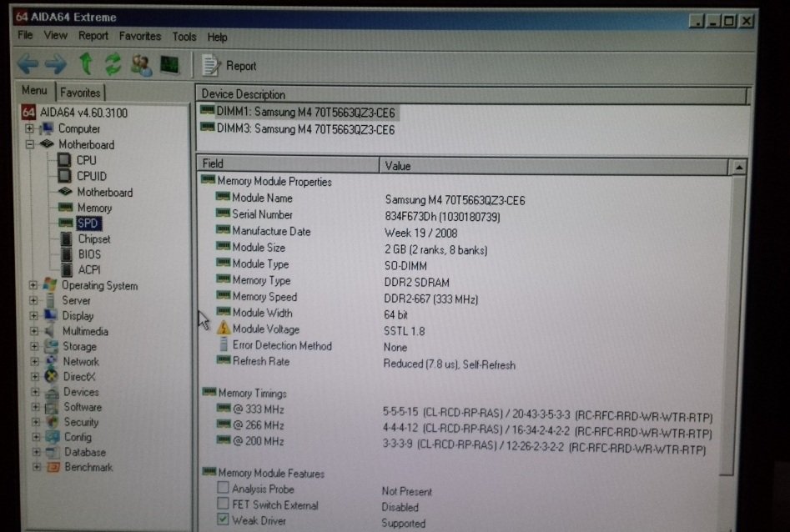Select the ACPI tree item

tap(89, 270)
